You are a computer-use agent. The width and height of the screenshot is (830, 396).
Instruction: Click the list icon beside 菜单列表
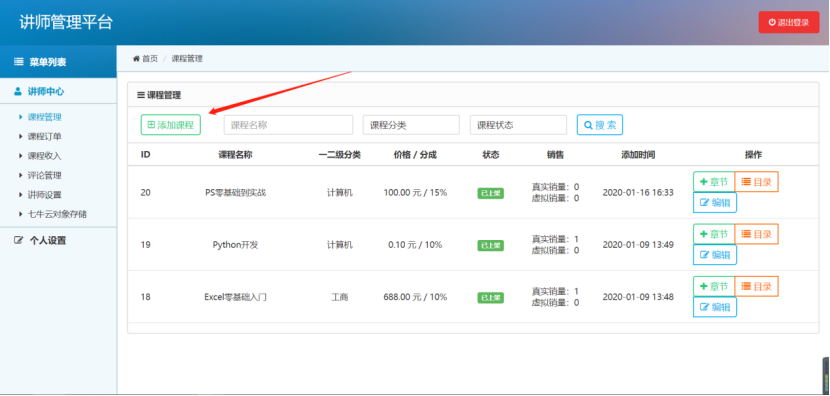tap(19, 62)
